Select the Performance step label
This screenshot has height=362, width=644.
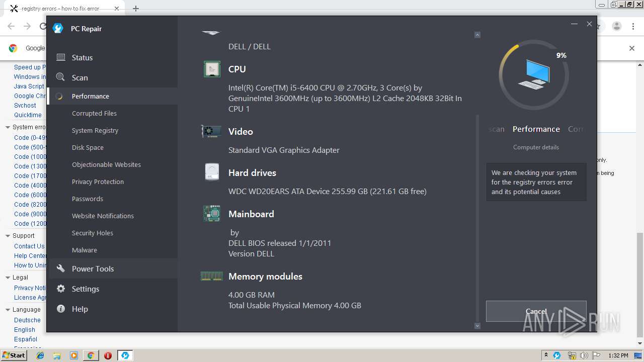coord(536,129)
